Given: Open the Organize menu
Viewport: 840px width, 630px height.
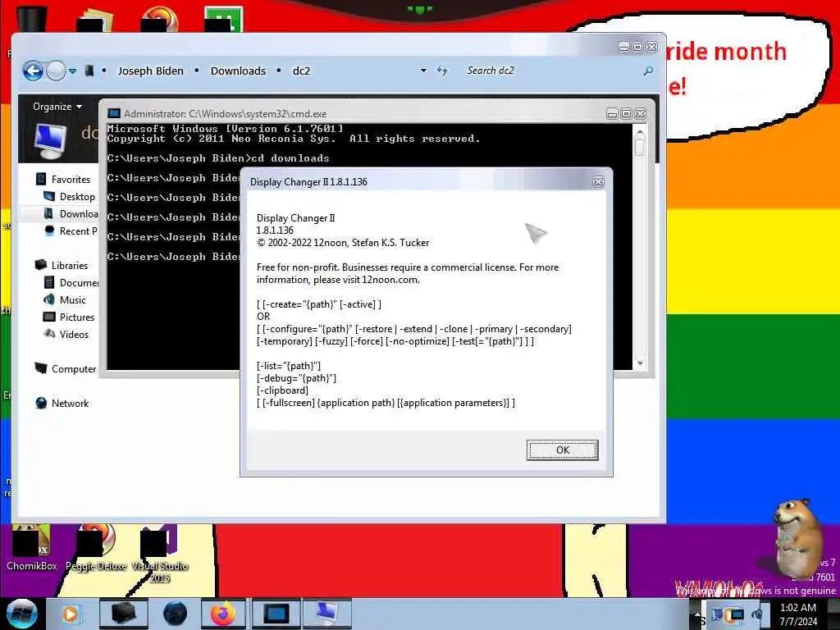Looking at the screenshot, I should [x=57, y=107].
